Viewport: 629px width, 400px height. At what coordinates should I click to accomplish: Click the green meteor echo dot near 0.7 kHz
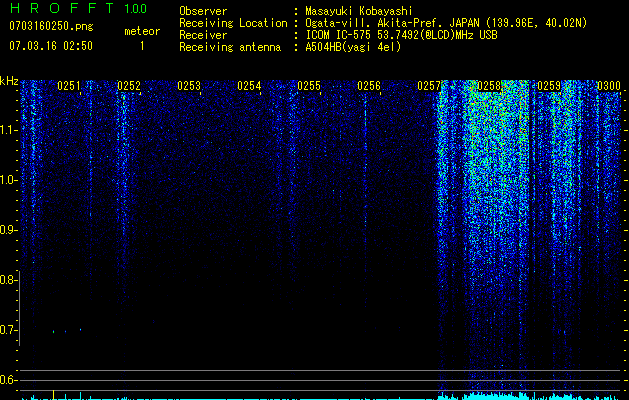(53, 331)
